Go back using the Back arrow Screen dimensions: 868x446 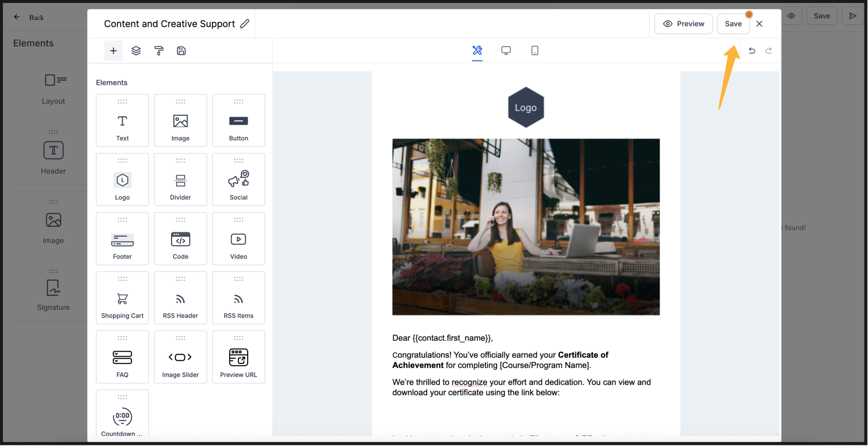17,17
